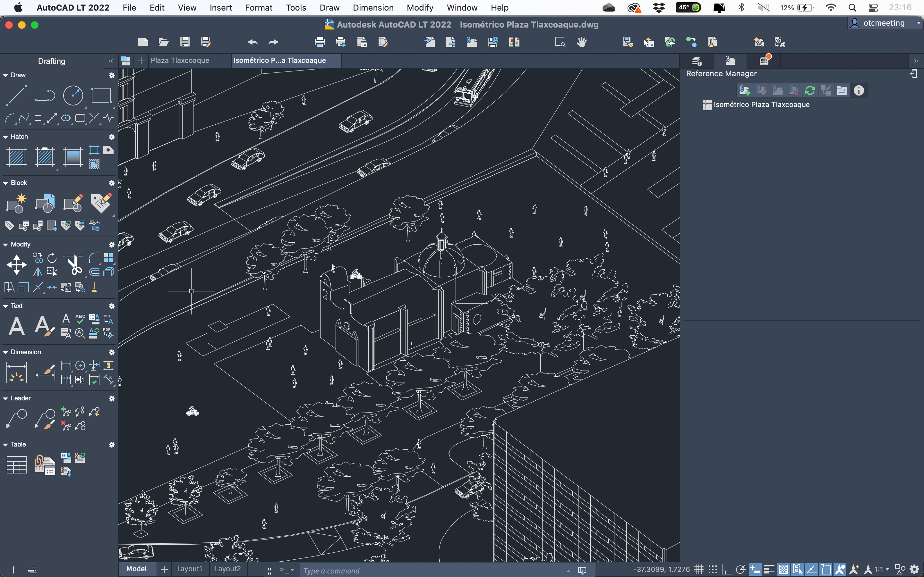The height and width of the screenshot is (577, 924).
Task: Open the annotation scale 1:1 dropdown
Action: click(x=882, y=570)
